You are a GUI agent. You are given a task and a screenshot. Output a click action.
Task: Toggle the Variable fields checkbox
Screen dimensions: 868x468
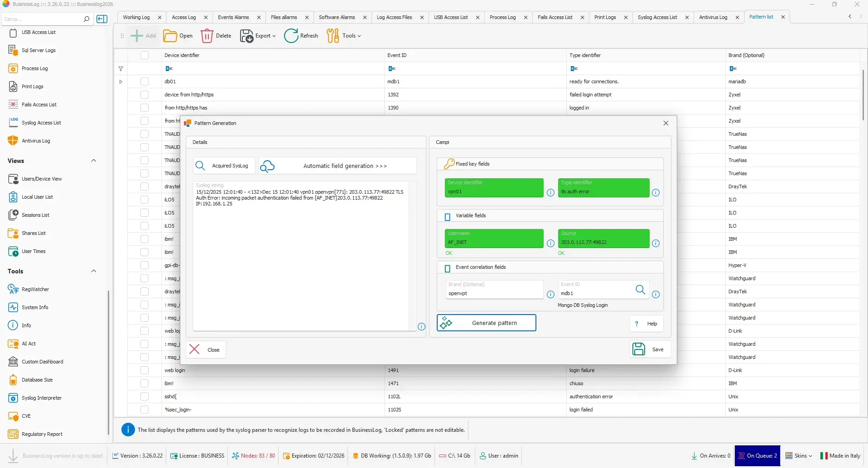click(x=448, y=217)
